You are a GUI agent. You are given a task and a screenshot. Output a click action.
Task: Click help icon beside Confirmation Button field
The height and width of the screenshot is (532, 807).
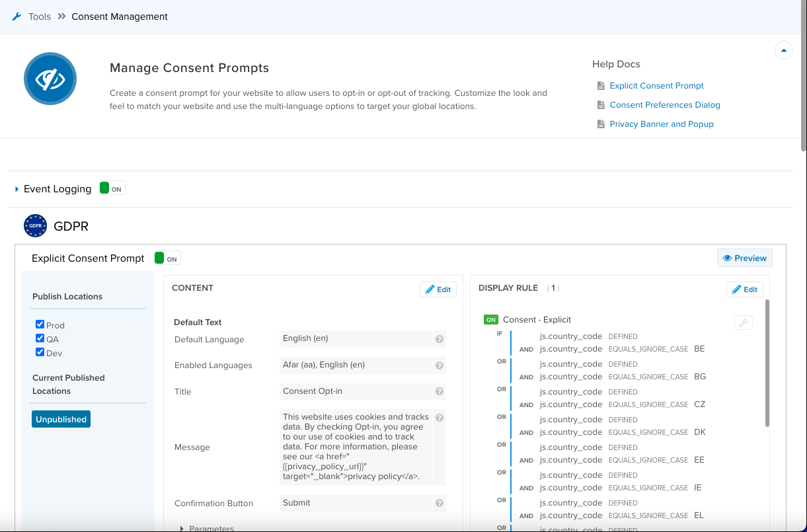pos(439,504)
